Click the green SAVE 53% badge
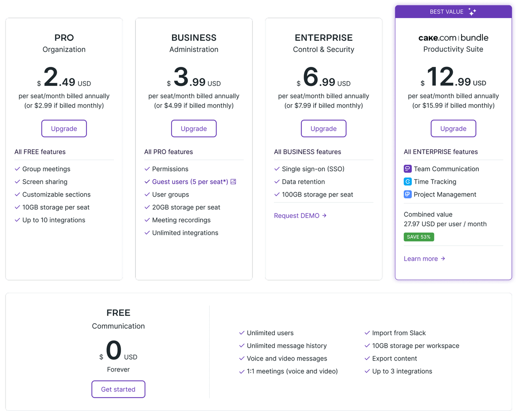Image resolution: width=532 pixels, height=411 pixels. tap(419, 237)
